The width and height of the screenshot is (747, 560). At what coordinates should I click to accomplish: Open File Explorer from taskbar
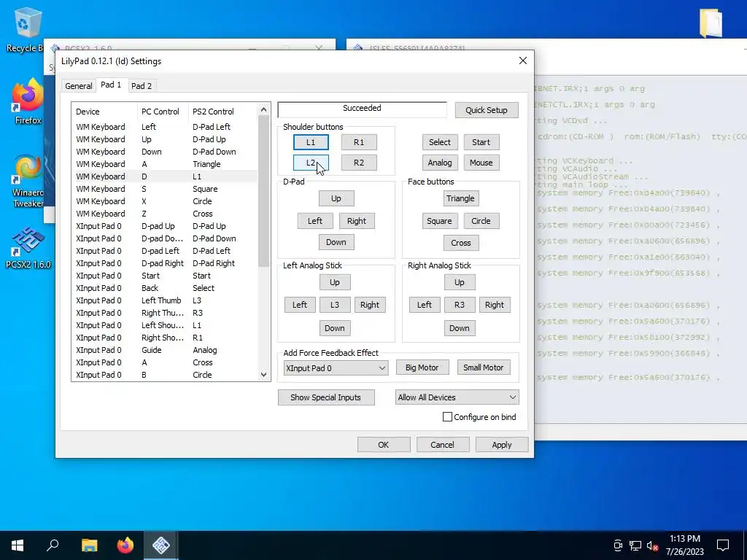point(89,545)
